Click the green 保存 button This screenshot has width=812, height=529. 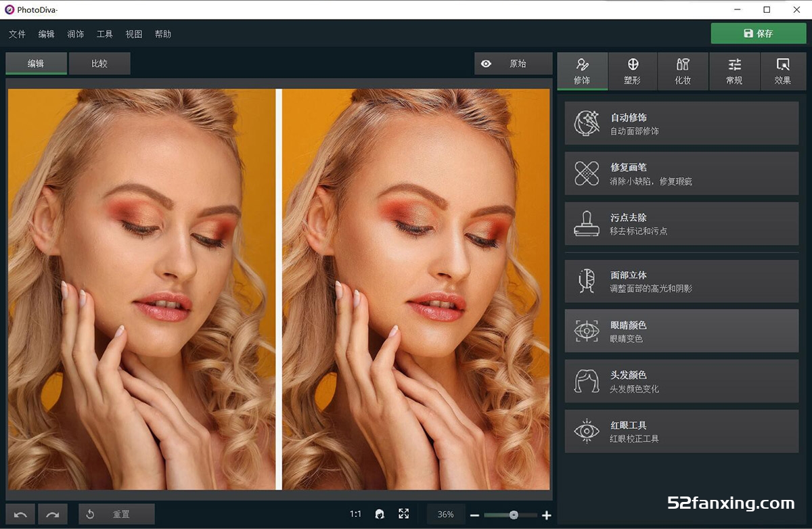pos(758,33)
